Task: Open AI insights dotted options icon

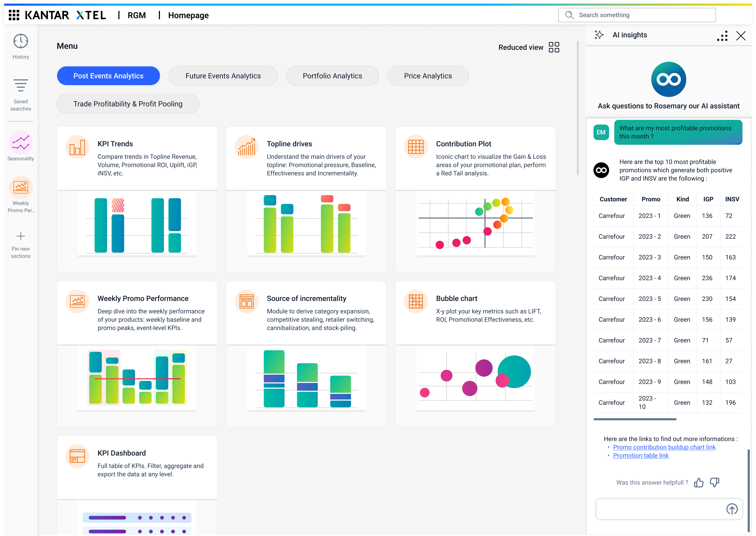Action: tap(722, 36)
